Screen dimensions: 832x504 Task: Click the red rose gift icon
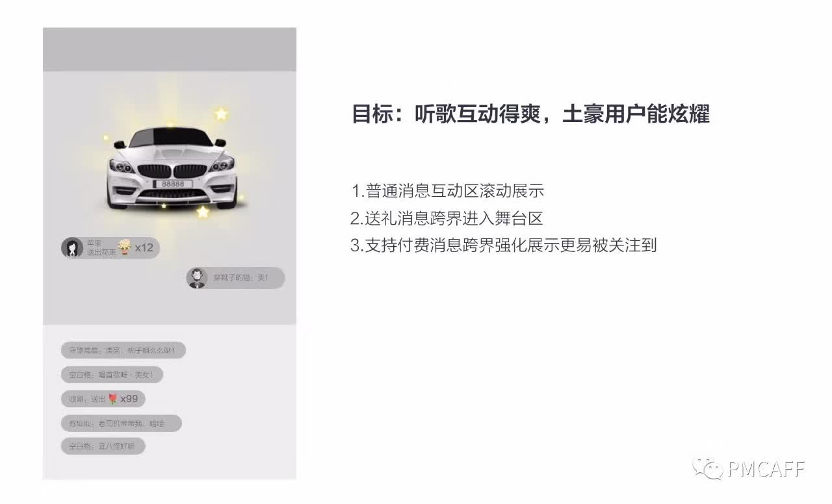point(112,399)
